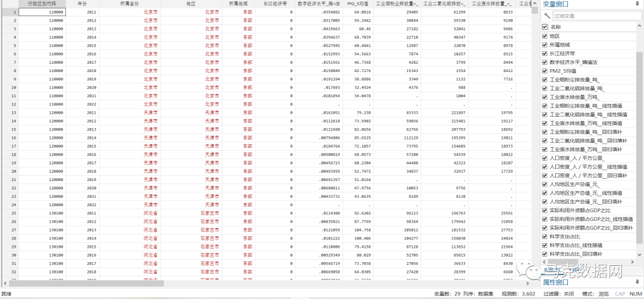Toggle the 工业二氧化硫排放量_吨_ checkbox
644x299 pixels.
pos(545,88)
